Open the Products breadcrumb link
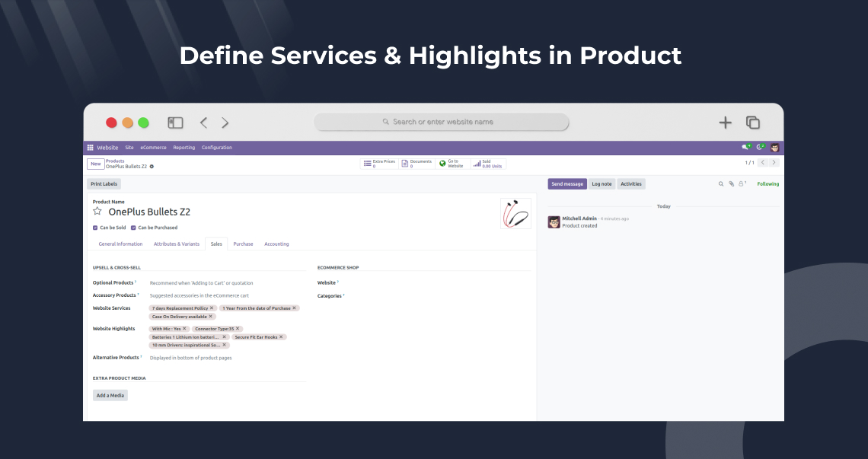The image size is (868, 459). pos(115,161)
